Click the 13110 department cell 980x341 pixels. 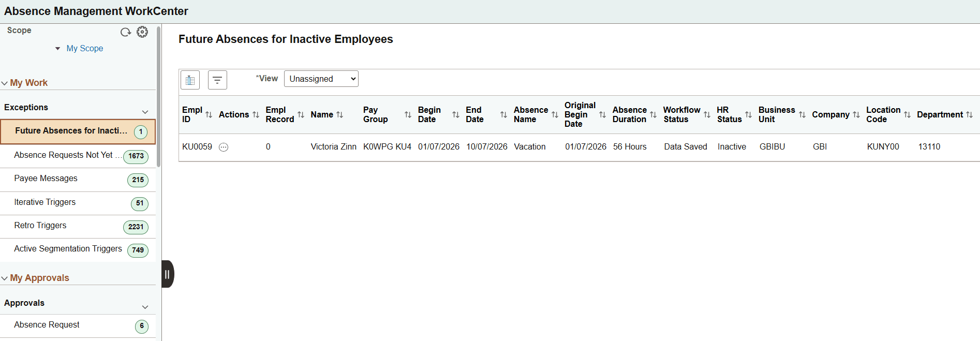tap(929, 147)
